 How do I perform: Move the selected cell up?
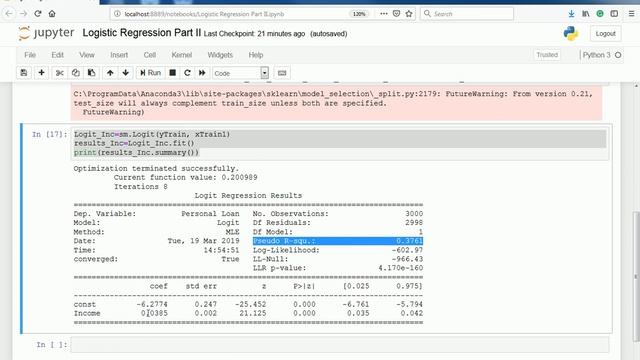click(110, 73)
